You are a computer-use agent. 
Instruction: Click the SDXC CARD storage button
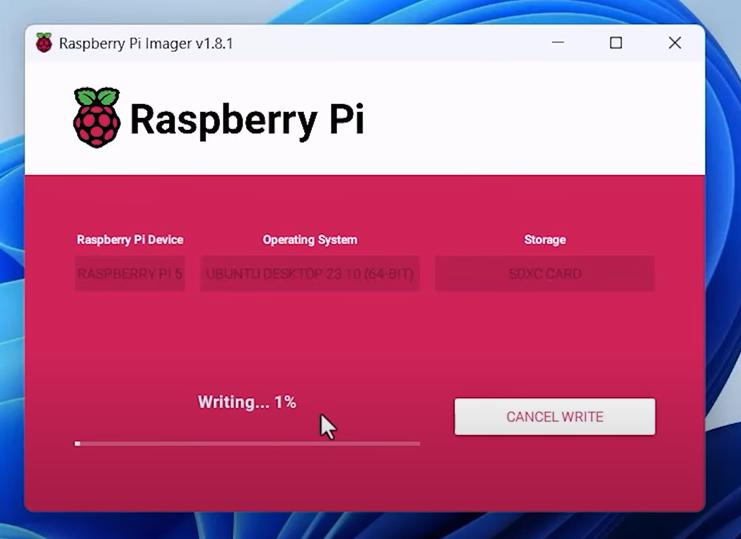coord(545,274)
